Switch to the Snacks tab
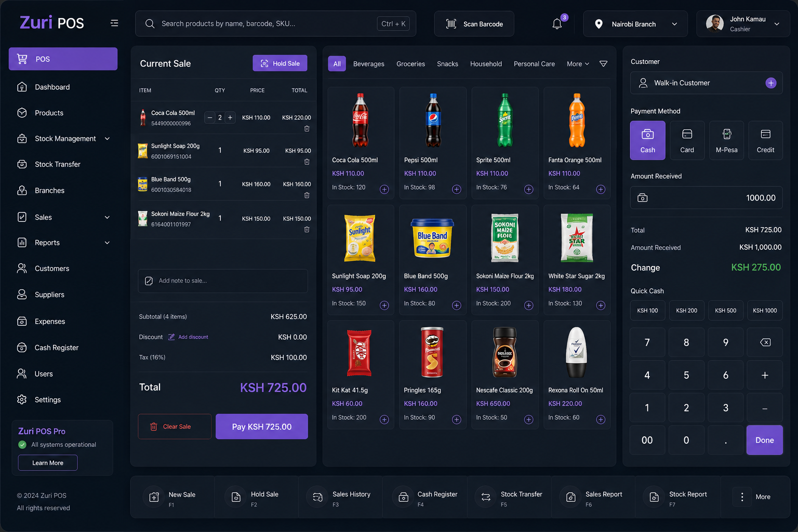 (447, 64)
